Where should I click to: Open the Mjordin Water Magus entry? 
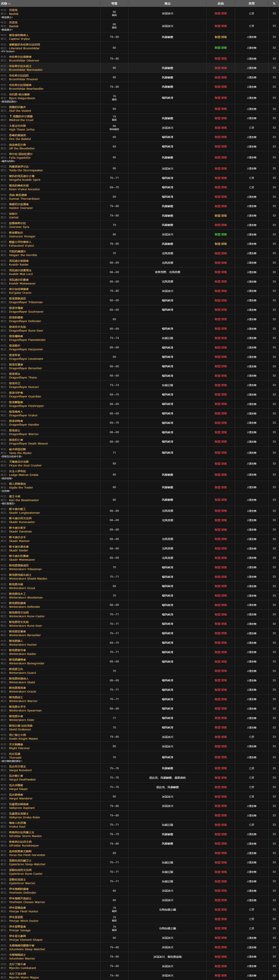click(24, 977)
